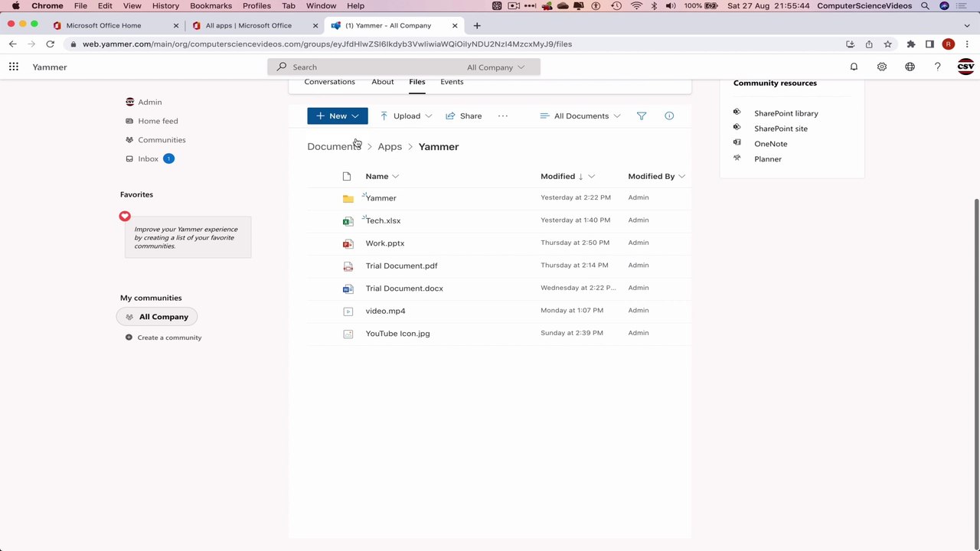
Task: Open the History menu in menu bar
Action: (165, 6)
